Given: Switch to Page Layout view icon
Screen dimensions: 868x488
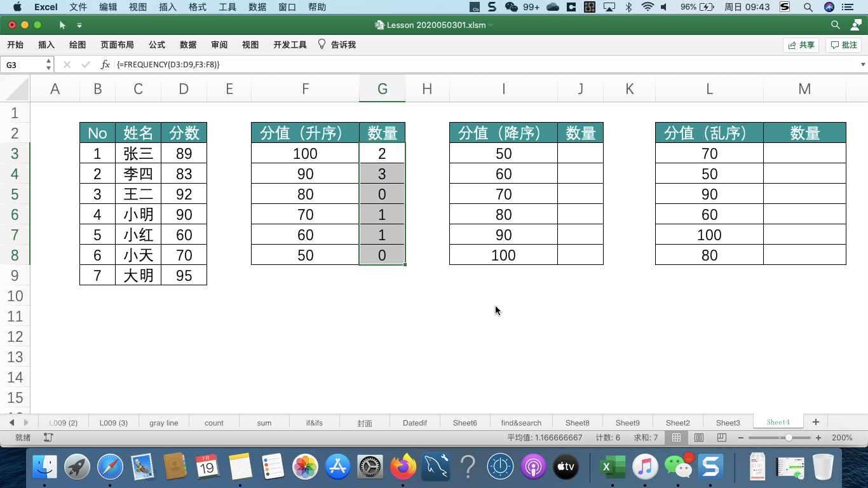Looking at the screenshot, I should tap(699, 438).
